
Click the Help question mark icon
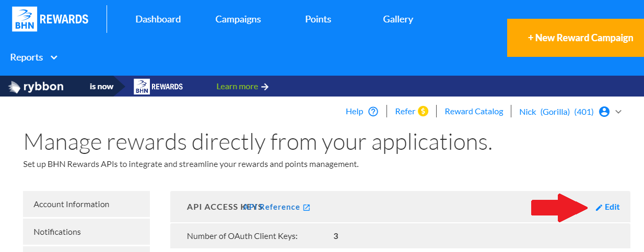coord(373,112)
